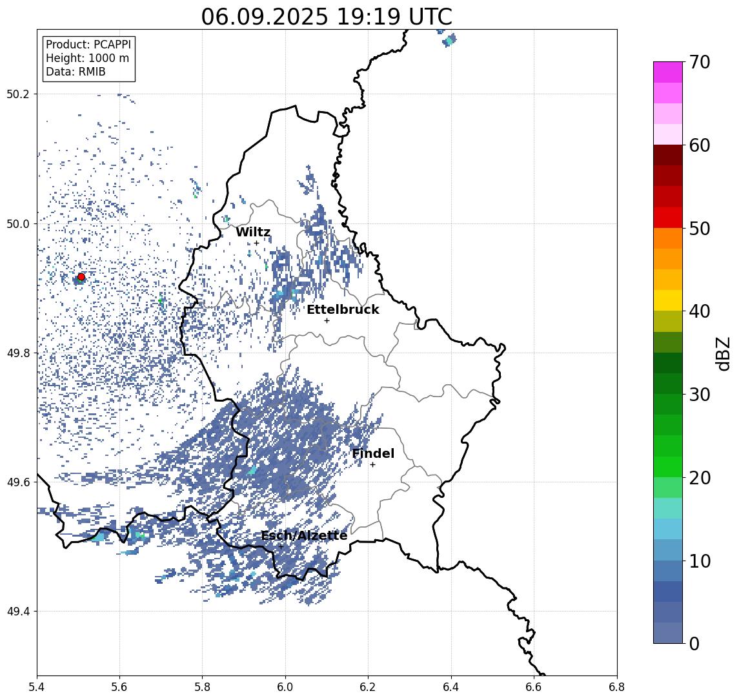Screen dimensions: 739x700
Task: Click the longitude 6.2 axis label
Action: coord(368,686)
